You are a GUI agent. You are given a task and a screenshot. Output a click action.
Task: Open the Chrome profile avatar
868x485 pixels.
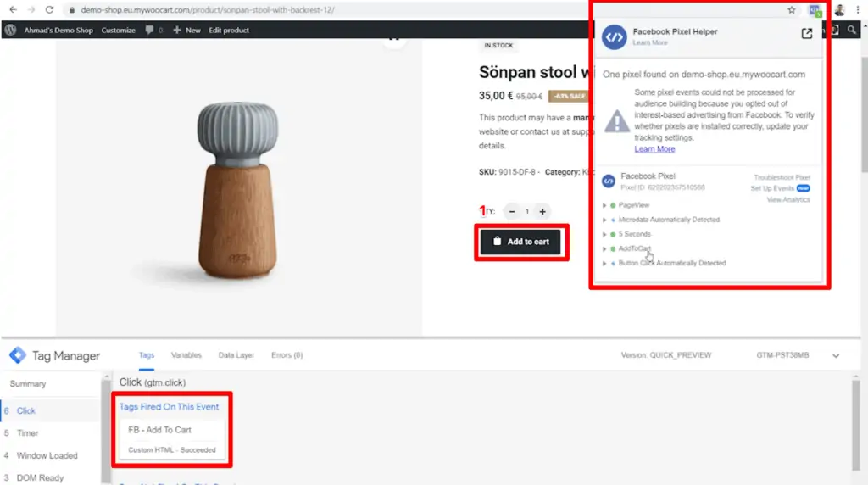tap(839, 10)
